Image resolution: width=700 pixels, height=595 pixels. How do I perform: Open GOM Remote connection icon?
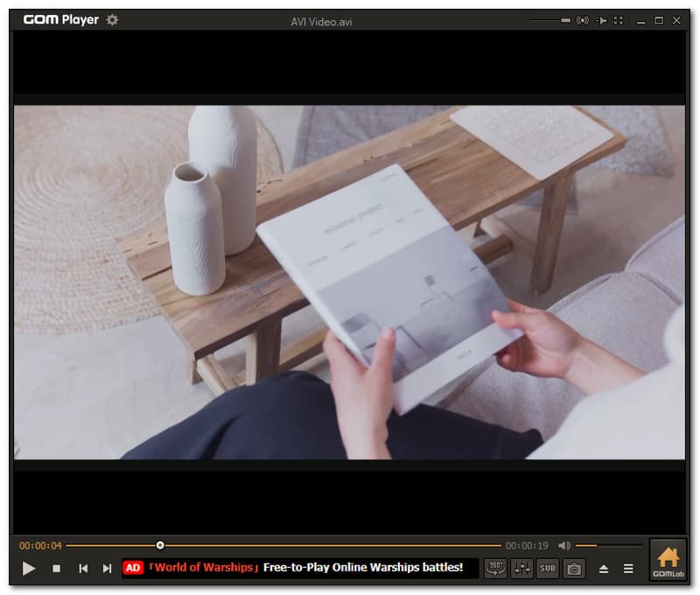(583, 20)
